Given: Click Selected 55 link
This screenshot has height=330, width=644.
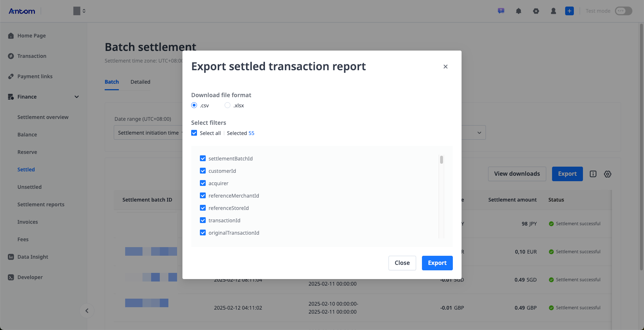Looking at the screenshot, I should point(241,133).
